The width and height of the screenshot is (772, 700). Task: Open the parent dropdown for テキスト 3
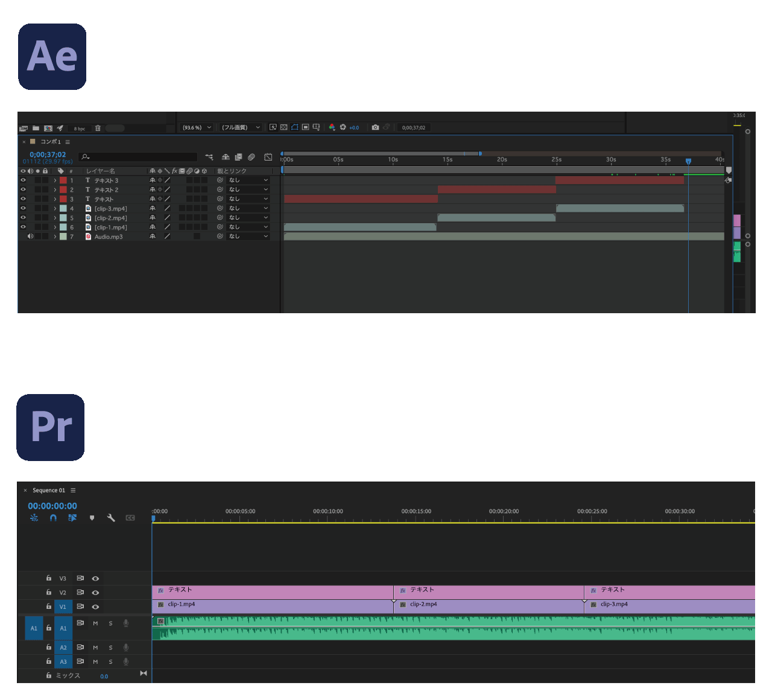248,180
